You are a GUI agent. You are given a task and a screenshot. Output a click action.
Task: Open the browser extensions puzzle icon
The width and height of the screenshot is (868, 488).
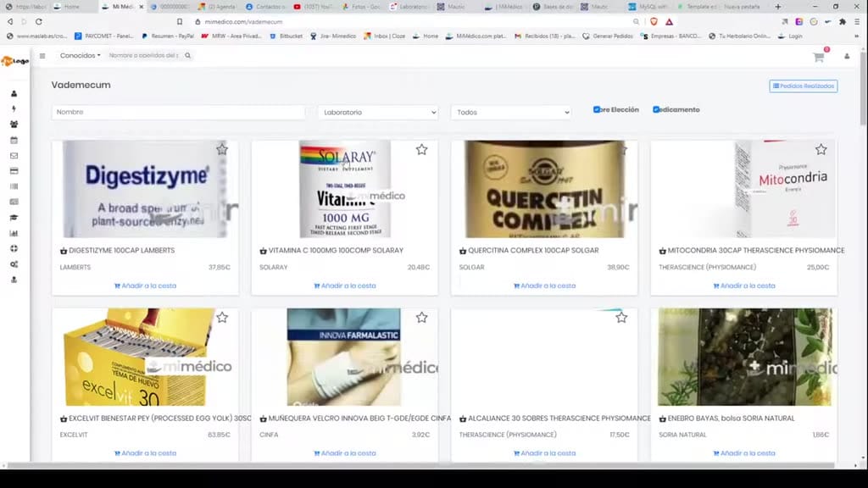[843, 21]
